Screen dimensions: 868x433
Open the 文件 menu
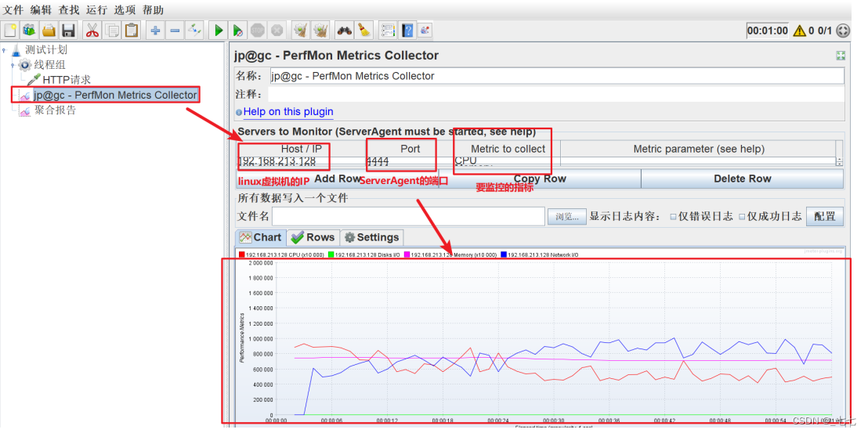[x=13, y=10]
